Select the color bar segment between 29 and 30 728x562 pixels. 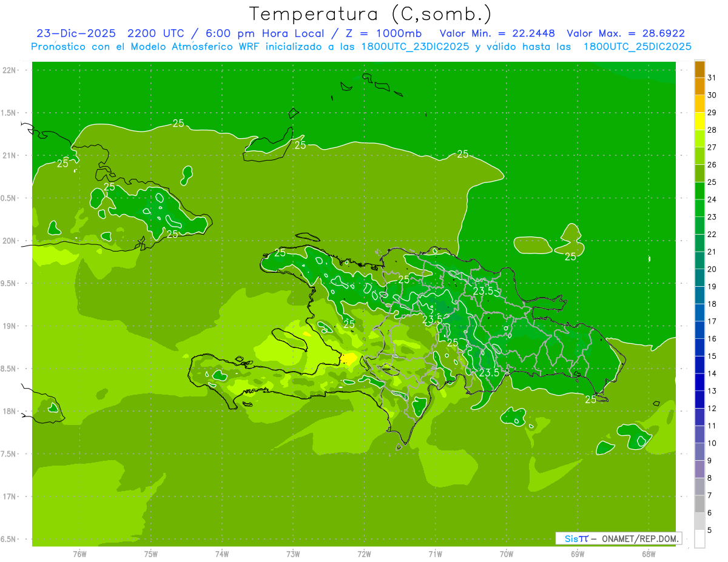699,104
